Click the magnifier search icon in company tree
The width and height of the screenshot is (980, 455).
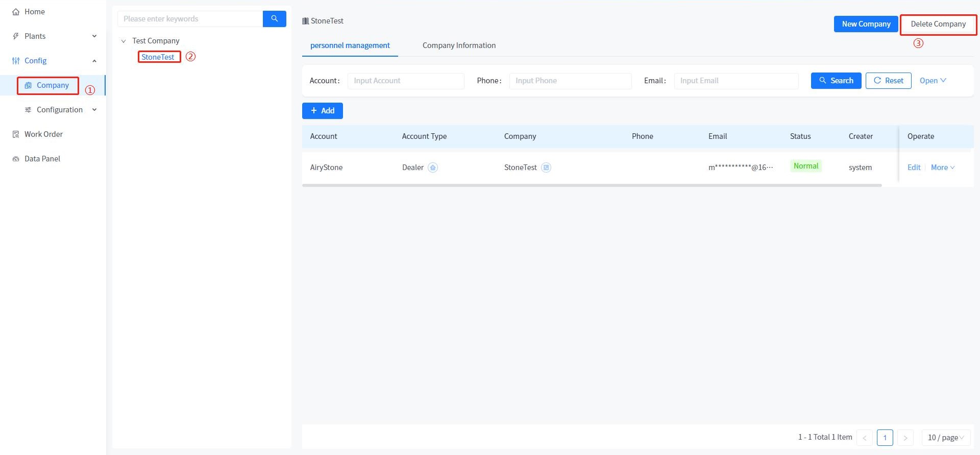274,19
